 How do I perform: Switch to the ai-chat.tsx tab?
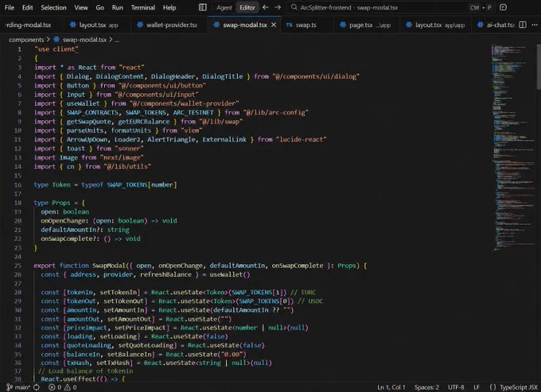pos(496,25)
